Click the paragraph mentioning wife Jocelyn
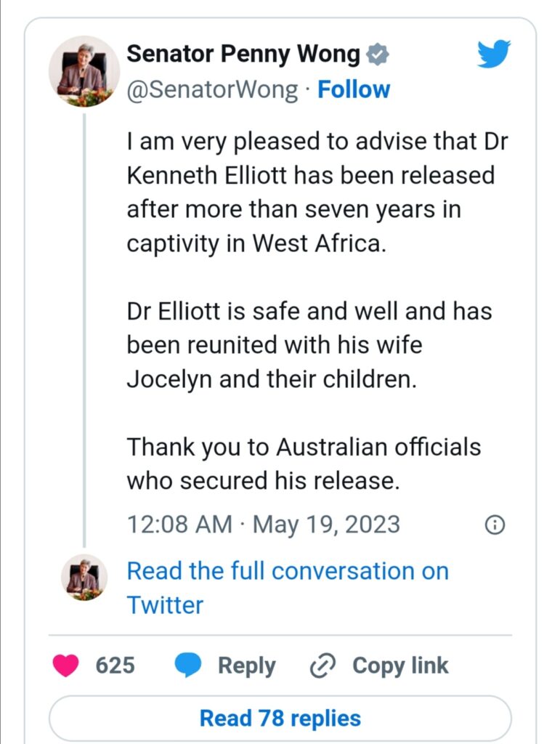Viewport: 560px width, 744px height. point(309,345)
